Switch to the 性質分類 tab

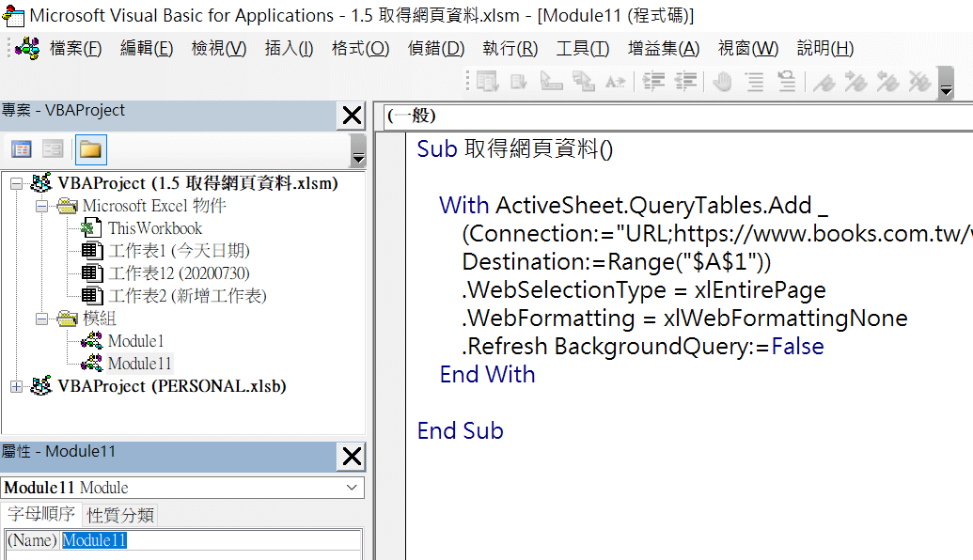pos(120,515)
